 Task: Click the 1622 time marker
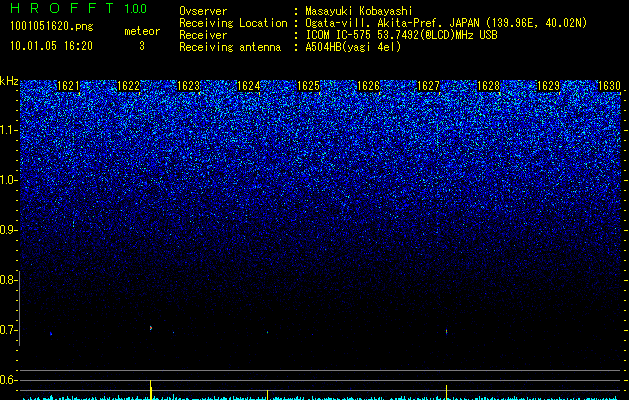point(128,85)
